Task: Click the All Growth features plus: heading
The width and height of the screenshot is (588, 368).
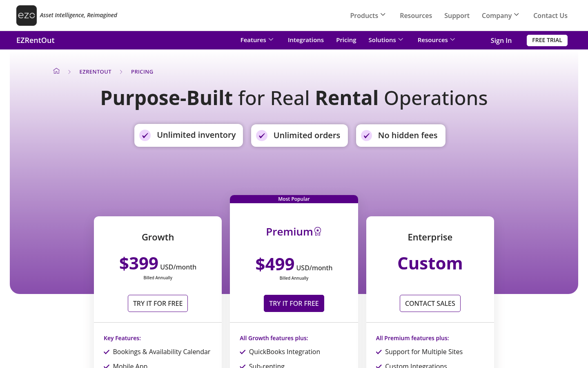Action: (274, 338)
